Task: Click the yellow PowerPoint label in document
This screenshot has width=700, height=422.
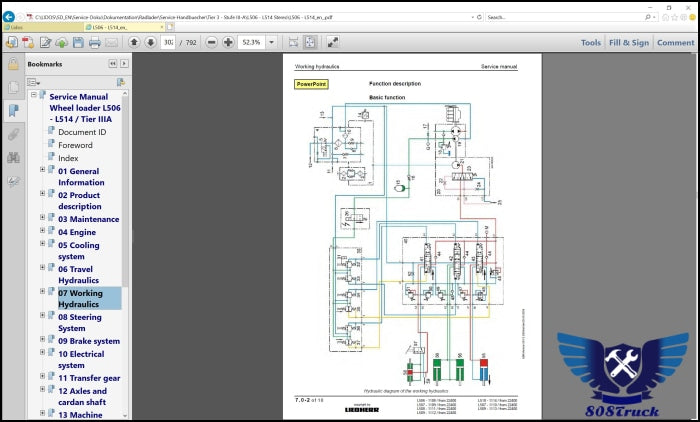Action: click(310, 84)
